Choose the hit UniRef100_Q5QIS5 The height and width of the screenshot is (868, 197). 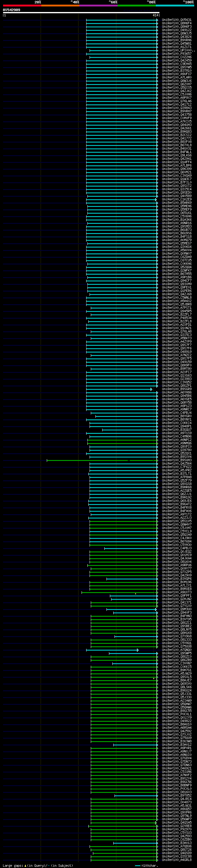[176, 88]
